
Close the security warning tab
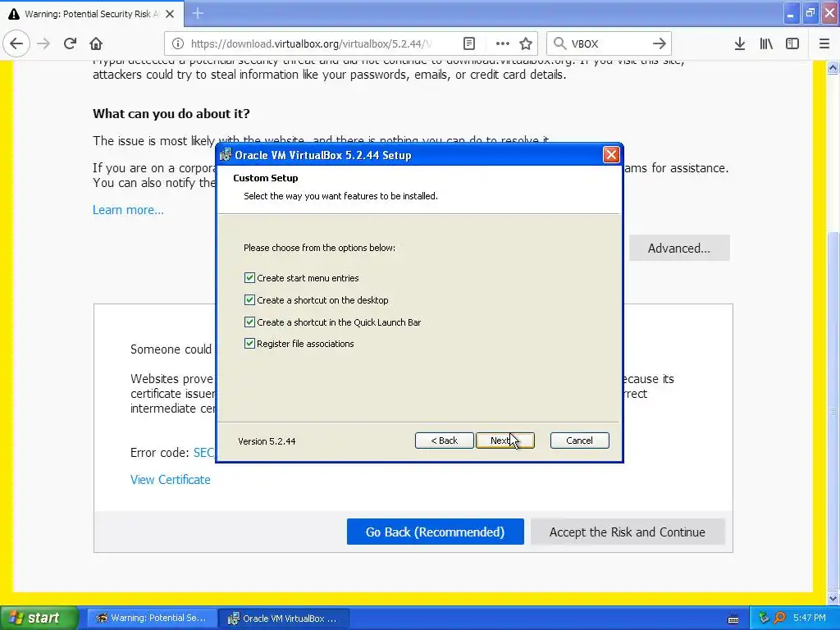(x=170, y=14)
